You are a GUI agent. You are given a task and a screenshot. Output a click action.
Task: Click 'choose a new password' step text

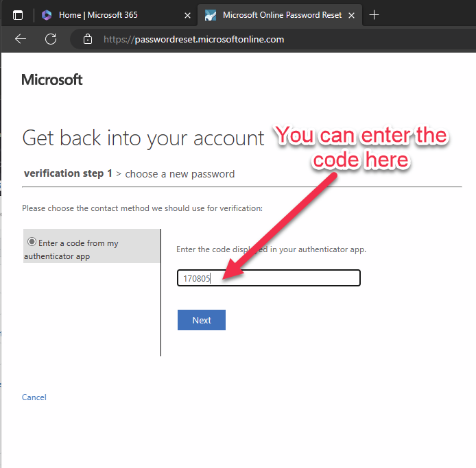click(x=180, y=174)
